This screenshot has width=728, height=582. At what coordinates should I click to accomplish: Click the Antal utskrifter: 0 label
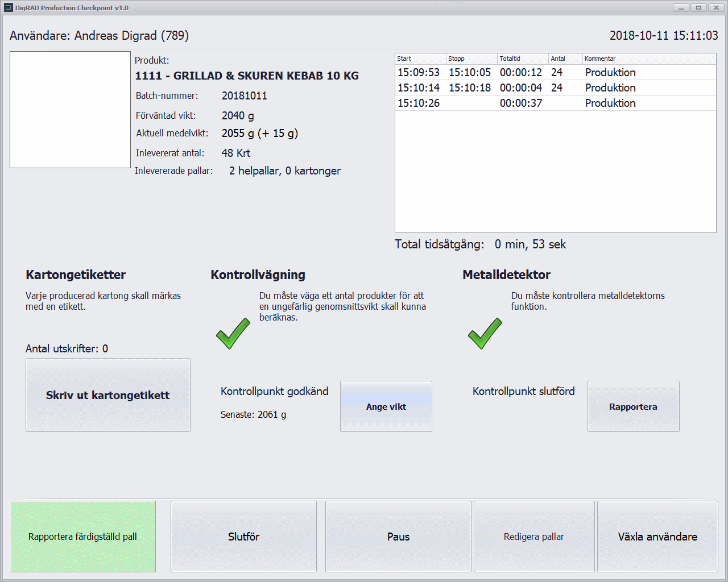67,348
